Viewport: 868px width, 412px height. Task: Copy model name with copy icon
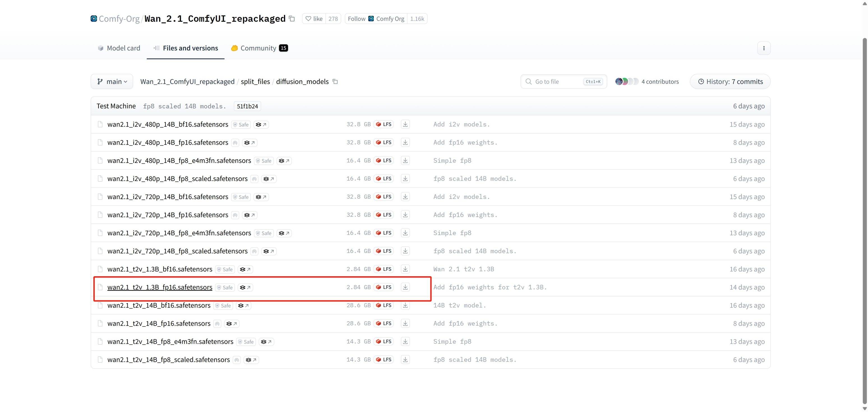pos(292,19)
